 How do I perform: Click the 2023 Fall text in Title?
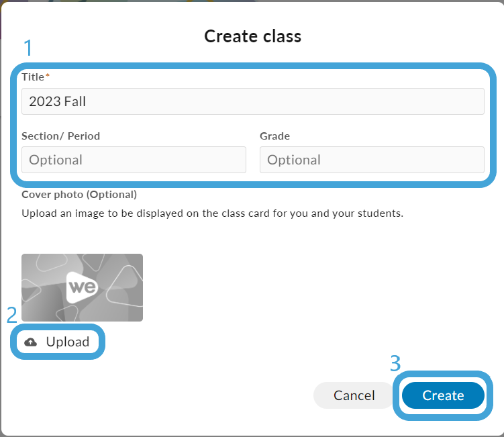58,101
